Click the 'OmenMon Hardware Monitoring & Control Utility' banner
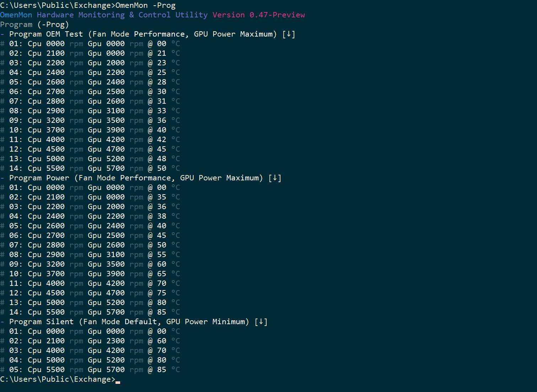Viewport: 537px width, 392px height. (104, 15)
